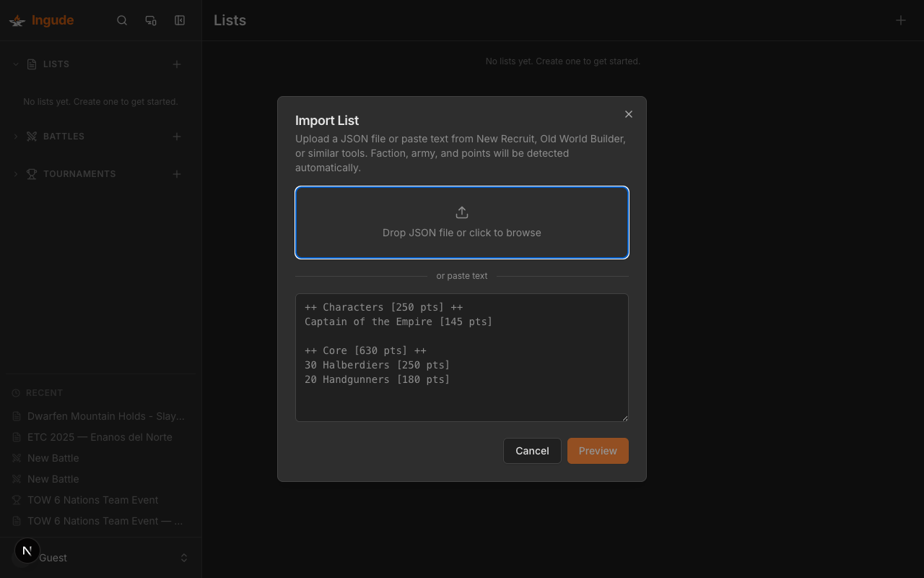Image resolution: width=924 pixels, height=578 pixels.
Task: Expand the Battles section chevron
Action: click(x=15, y=136)
